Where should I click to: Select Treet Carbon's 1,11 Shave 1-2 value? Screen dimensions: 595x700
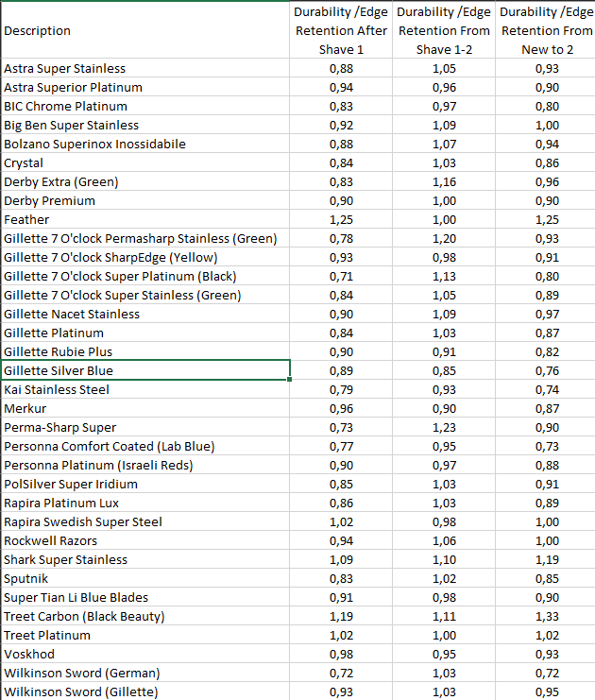pos(444,617)
